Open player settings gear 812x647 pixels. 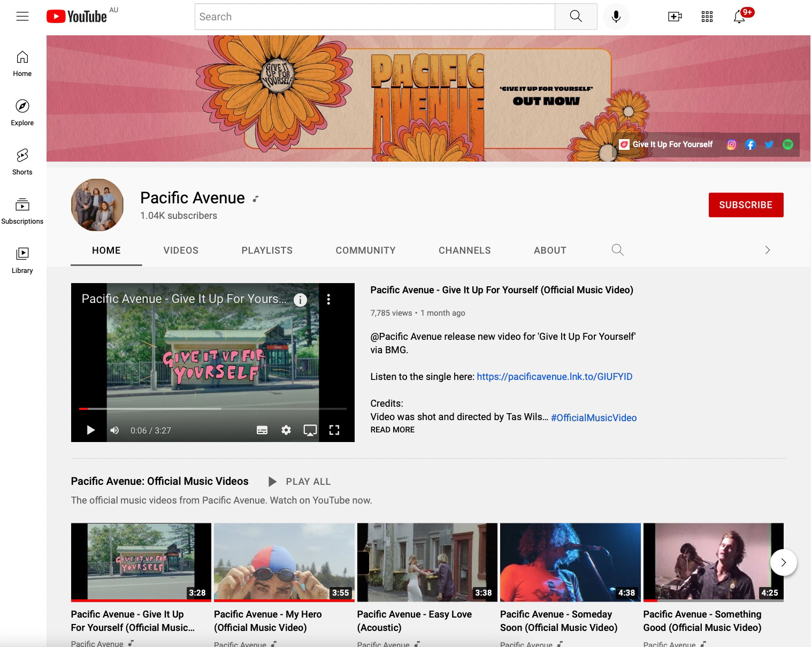click(x=286, y=430)
